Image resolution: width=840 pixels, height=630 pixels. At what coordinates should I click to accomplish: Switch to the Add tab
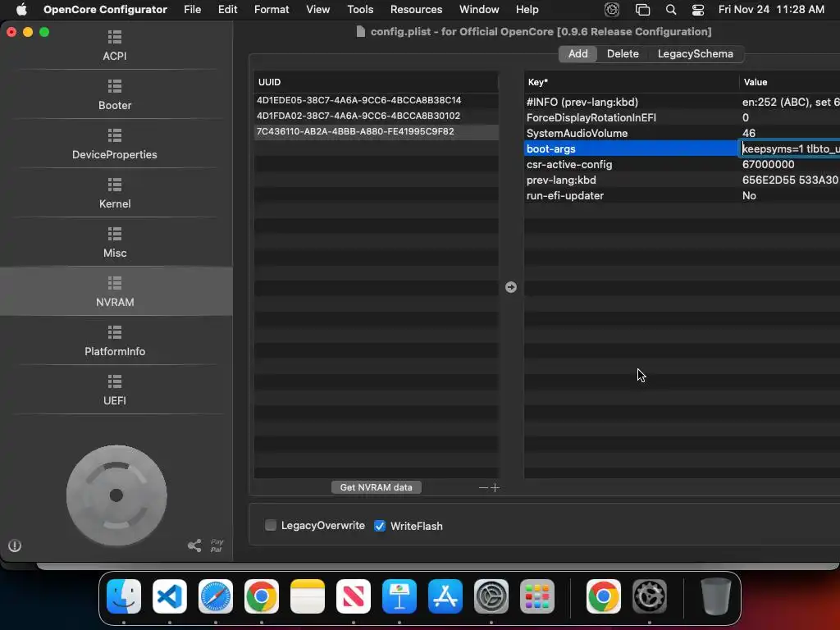point(577,53)
